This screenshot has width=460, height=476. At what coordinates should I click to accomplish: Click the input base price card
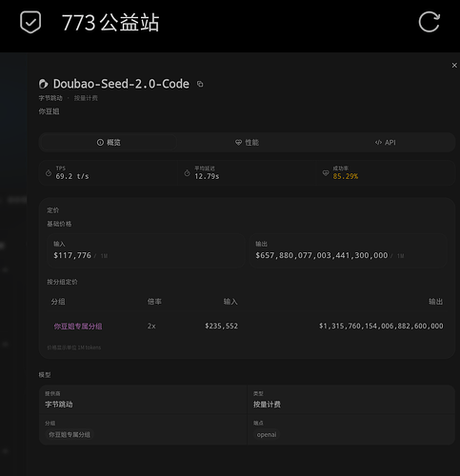[146, 250]
